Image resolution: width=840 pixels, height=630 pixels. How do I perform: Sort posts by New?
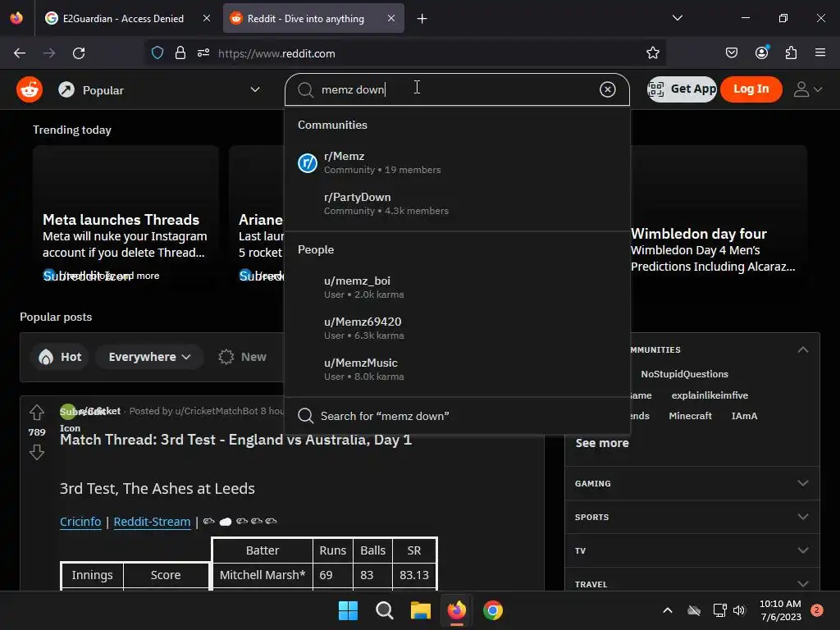[x=242, y=357]
